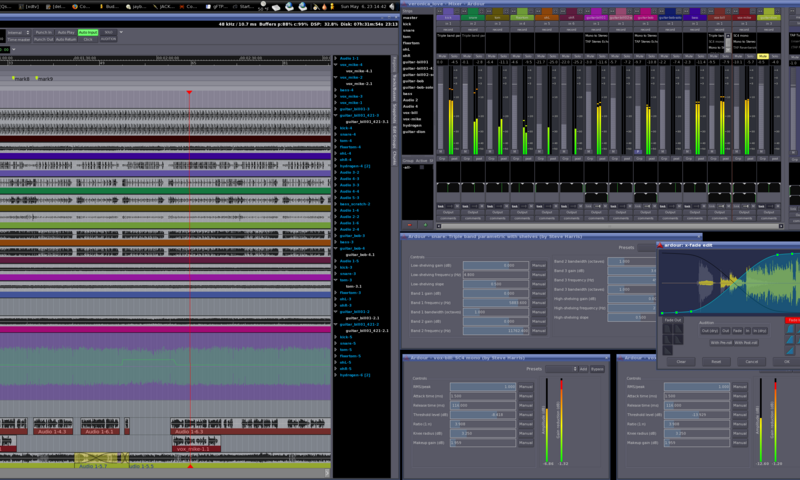Collapse the tom-3 region list entry
This screenshot has height=480, width=800.
click(x=336, y=280)
